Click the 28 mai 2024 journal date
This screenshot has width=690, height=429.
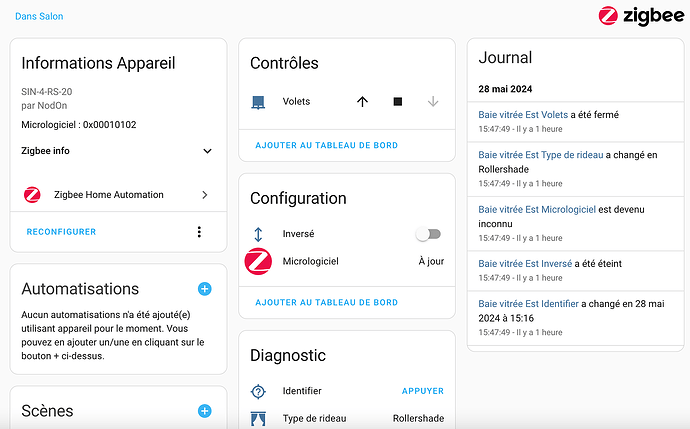505,89
